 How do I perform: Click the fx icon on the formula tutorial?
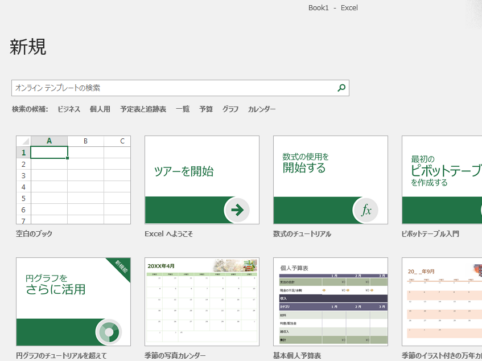tap(366, 210)
